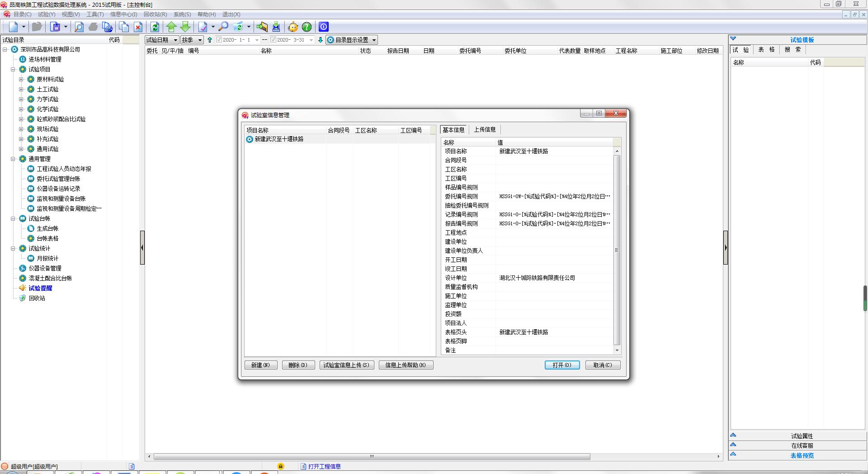Collapse the 通用管理 tree node
Viewport: 868px width, 474px height.
tap(13, 159)
